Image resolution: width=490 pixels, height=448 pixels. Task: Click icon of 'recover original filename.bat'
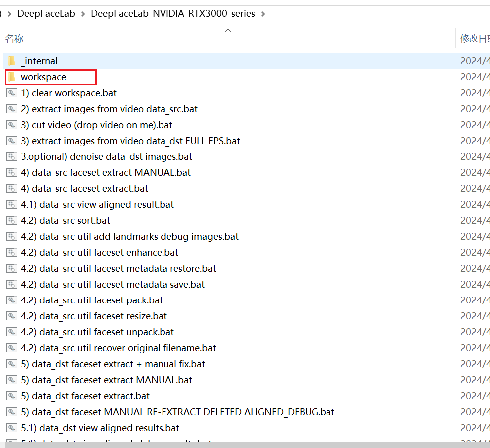pos(12,348)
